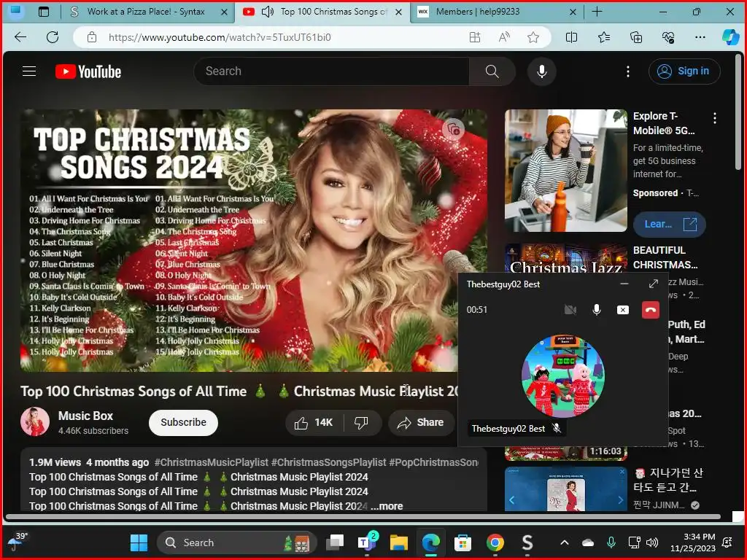Focus the YouTube search field

(x=332, y=71)
